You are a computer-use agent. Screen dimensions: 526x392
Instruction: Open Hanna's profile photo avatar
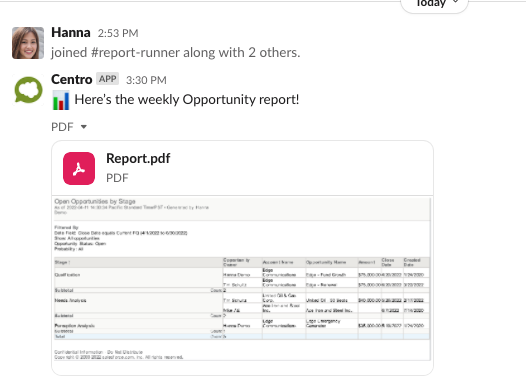28,43
